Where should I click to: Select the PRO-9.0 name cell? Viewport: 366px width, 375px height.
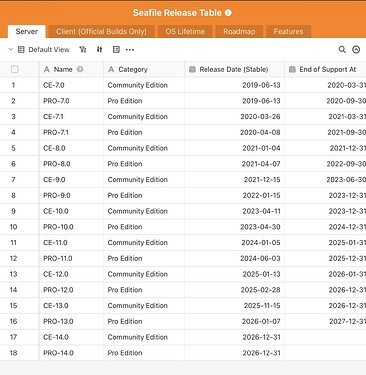pos(71,195)
